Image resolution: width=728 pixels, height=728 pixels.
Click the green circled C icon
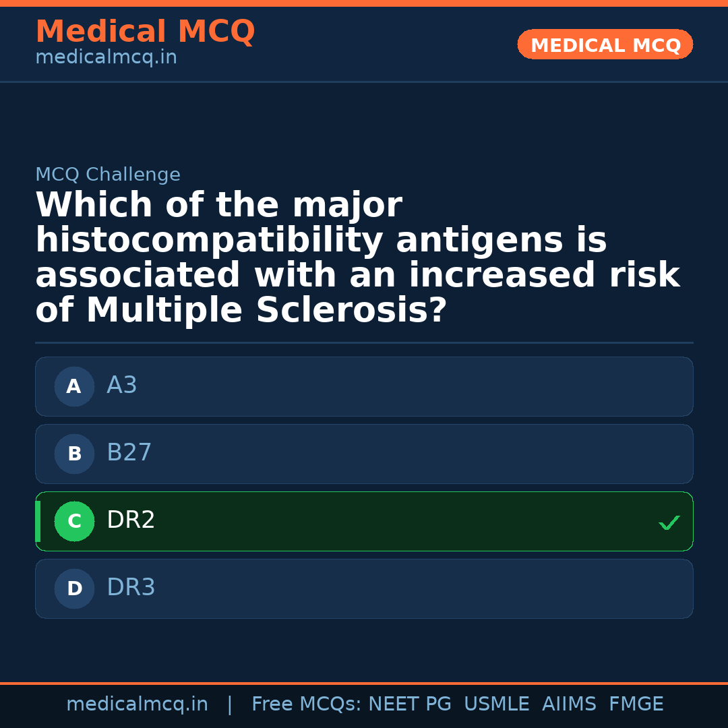click(x=74, y=522)
